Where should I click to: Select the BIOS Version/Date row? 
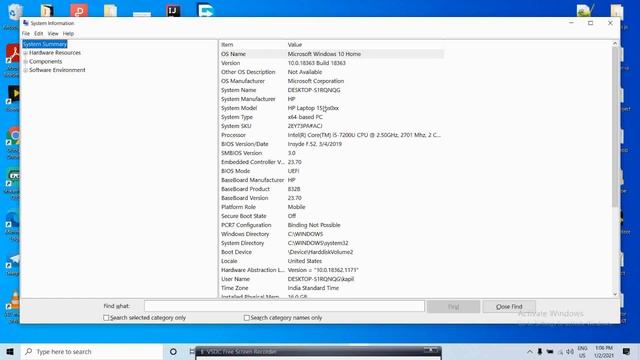(x=331, y=144)
